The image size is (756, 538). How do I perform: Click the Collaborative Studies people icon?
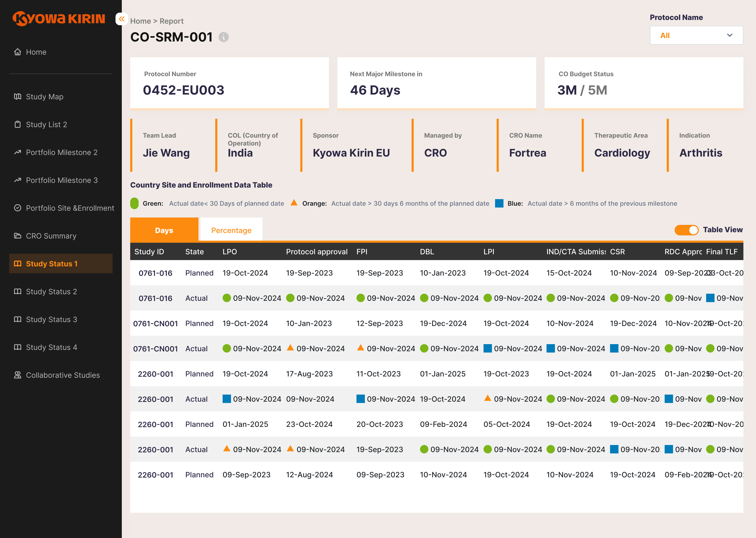point(18,375)
